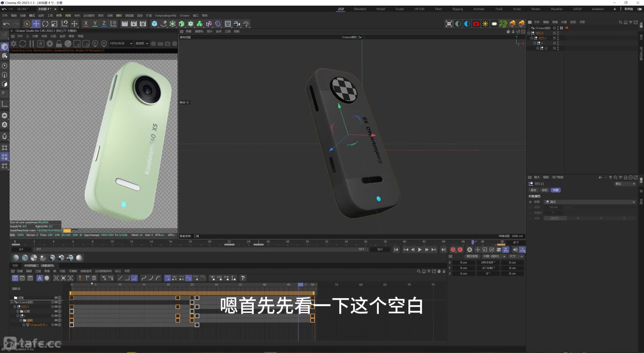The image size is (644, 353).
Task: Click the BLEND material ball
Action: pyautogui.click(x=70, y=258)
